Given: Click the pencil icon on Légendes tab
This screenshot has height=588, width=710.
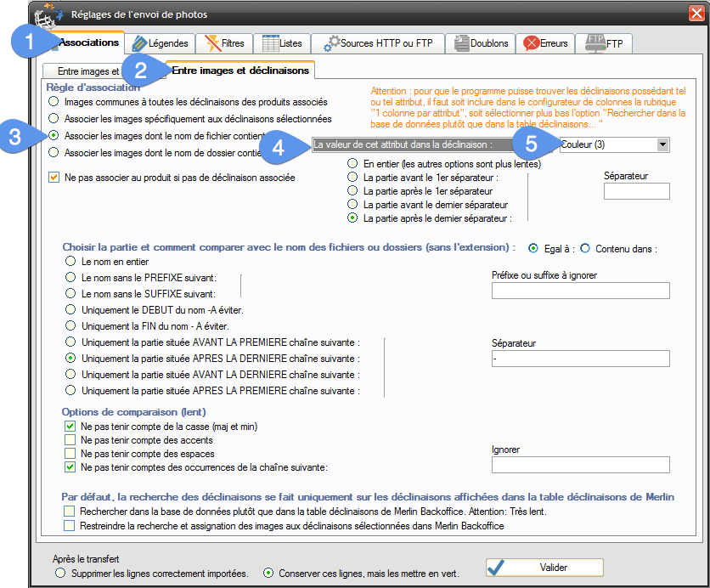Looking at the screenshot, I should click(x=138, y=42).
